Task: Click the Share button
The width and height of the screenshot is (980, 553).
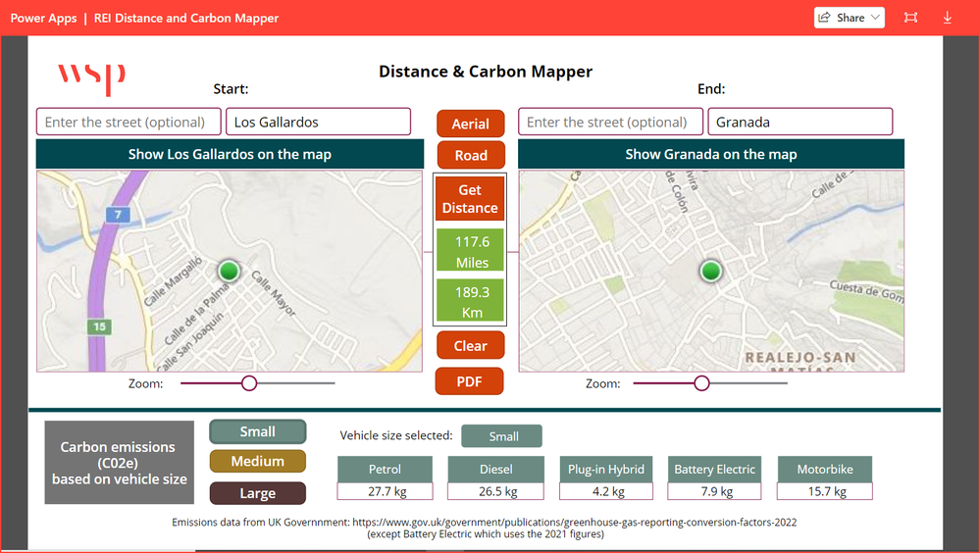Action: (x=849, y=18)
